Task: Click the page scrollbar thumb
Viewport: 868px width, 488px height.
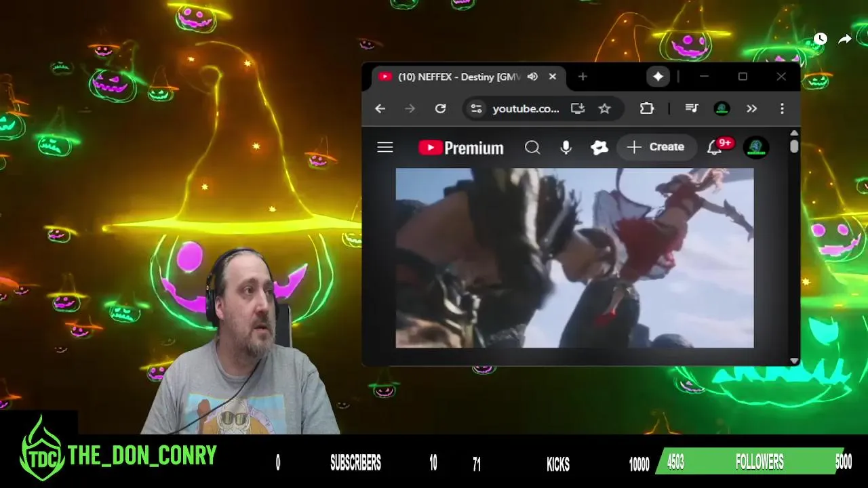Action: [794, 146]
